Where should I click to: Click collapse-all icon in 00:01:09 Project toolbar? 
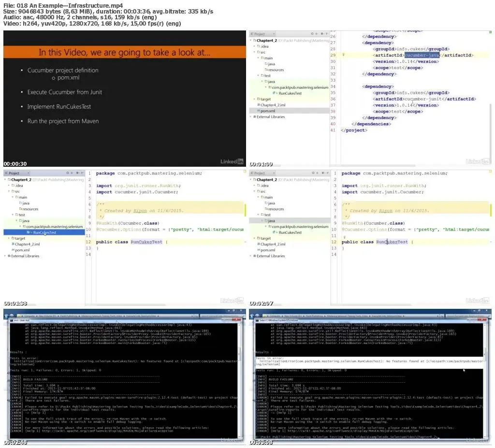[x=316, y=34]
